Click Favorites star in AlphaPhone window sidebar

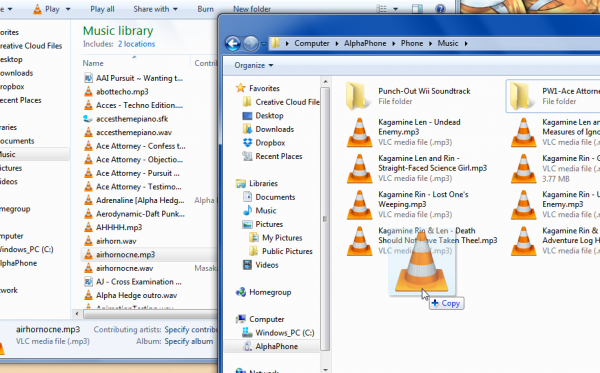240,88
